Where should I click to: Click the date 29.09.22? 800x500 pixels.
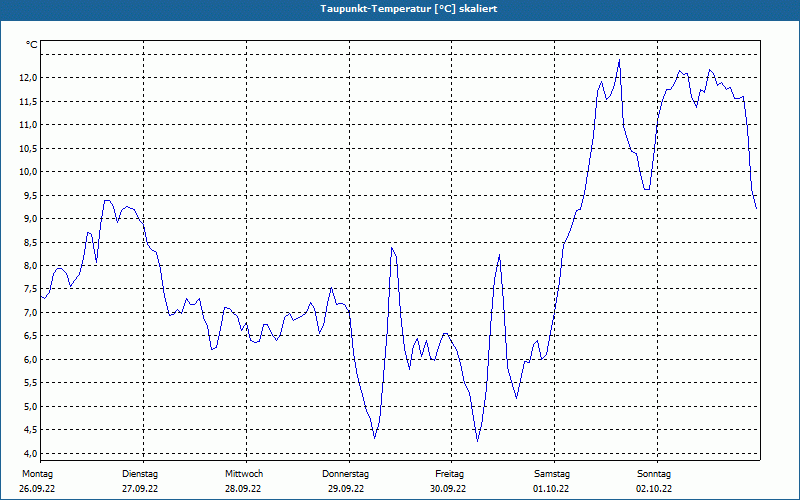tap(346, 489)
